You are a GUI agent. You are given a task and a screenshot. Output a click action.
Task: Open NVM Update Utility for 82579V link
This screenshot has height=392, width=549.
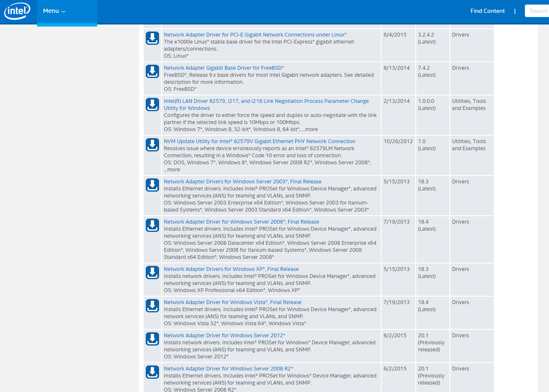260,141
